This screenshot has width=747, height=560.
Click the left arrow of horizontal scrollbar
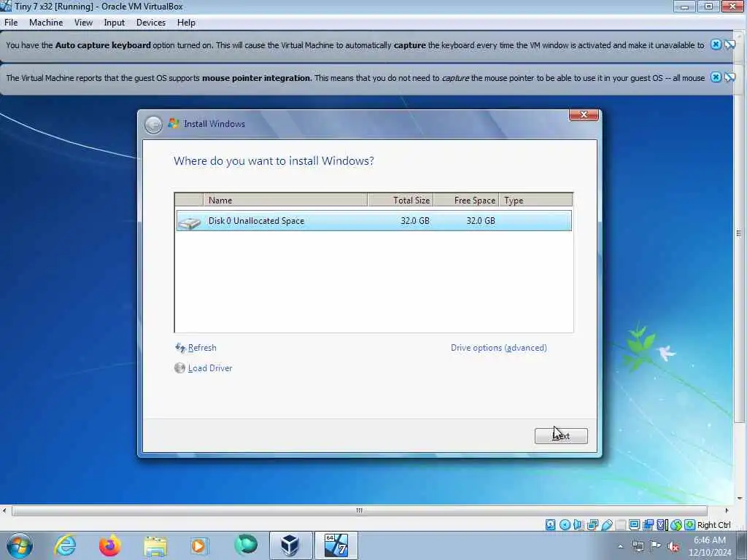(x=4, y=510)
